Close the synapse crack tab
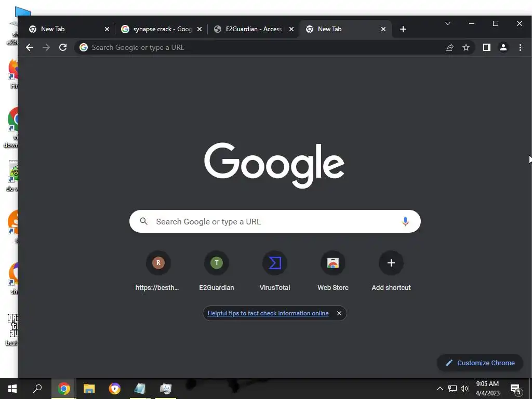The height and width of the screenshot is (399, 532). coord(199,29)
